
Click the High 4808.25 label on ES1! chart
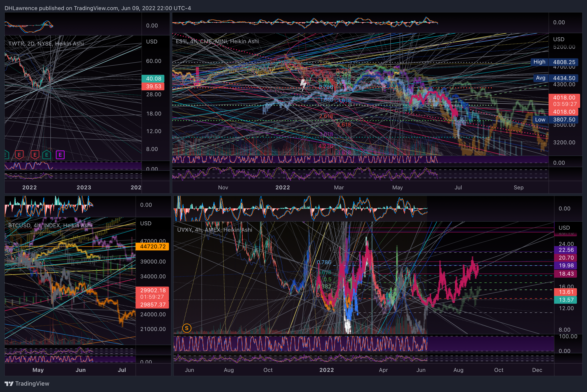point(554,62)
